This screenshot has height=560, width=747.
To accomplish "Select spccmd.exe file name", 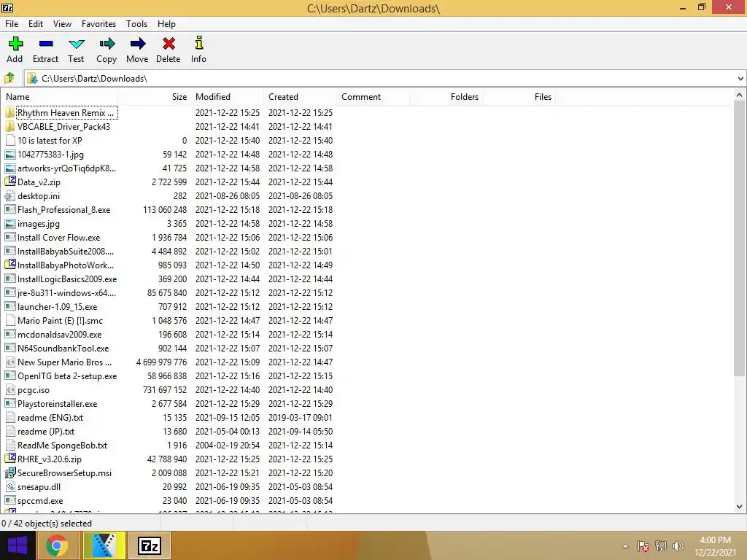I will pos(40,500).
